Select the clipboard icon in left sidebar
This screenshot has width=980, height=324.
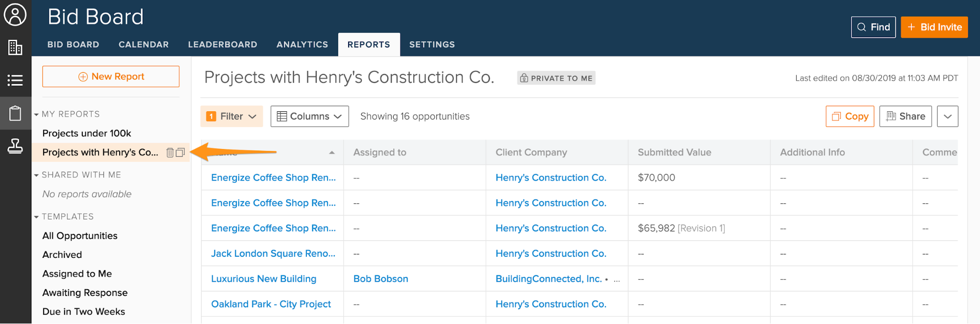click(x=15, y=113)
